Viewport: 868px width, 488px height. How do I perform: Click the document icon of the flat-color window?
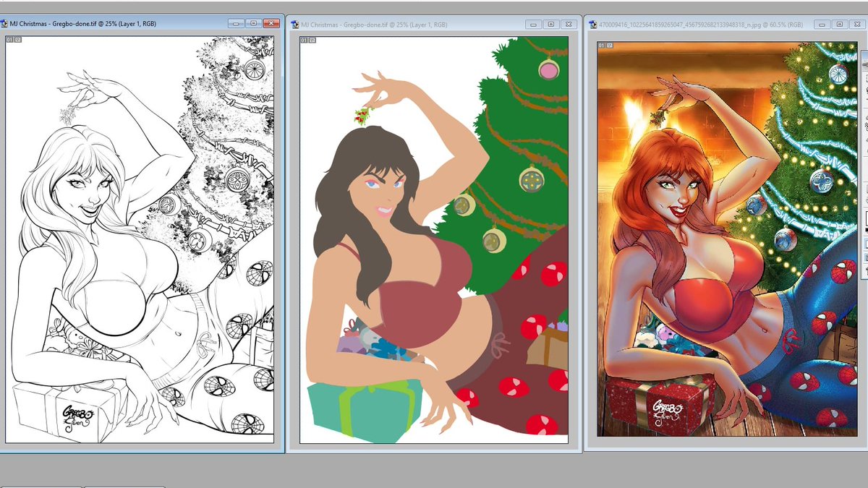click(294, 25)
